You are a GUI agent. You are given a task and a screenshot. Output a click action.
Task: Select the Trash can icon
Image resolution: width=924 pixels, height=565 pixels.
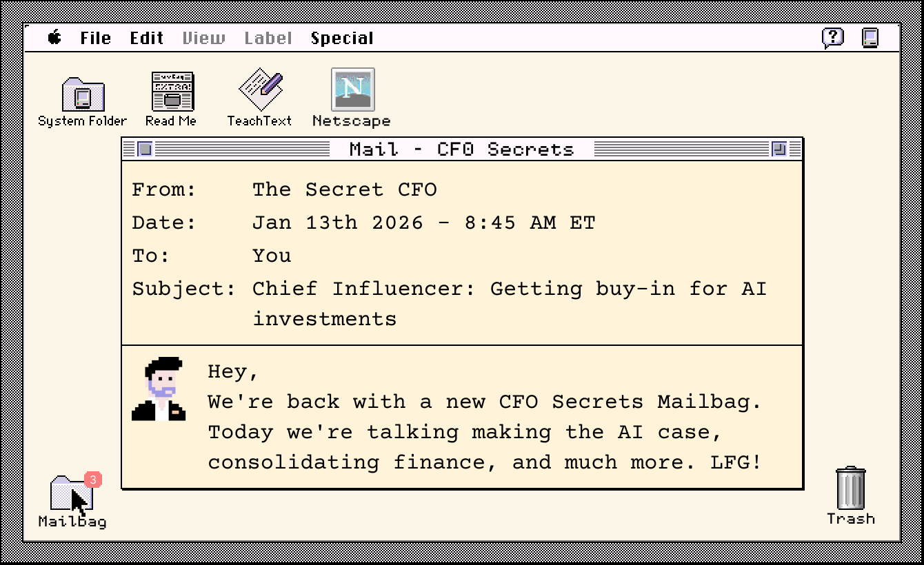(x=850, y=488)
